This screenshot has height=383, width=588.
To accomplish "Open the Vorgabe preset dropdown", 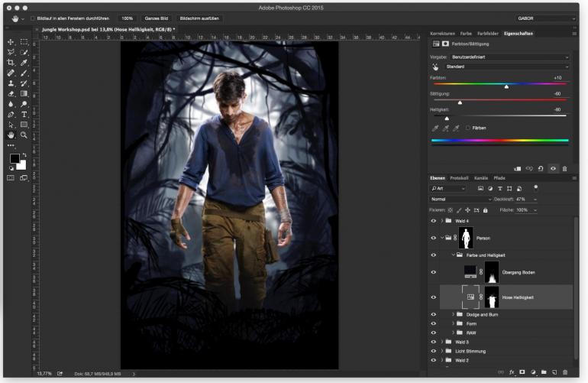I will [509, 57].
